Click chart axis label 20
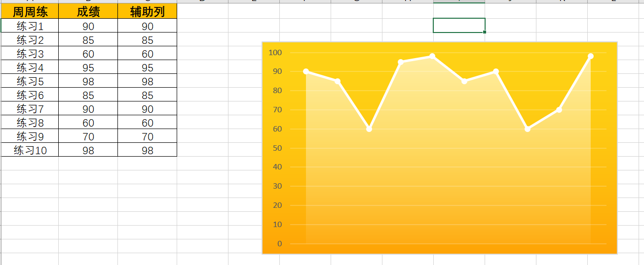 coord(277,205)
